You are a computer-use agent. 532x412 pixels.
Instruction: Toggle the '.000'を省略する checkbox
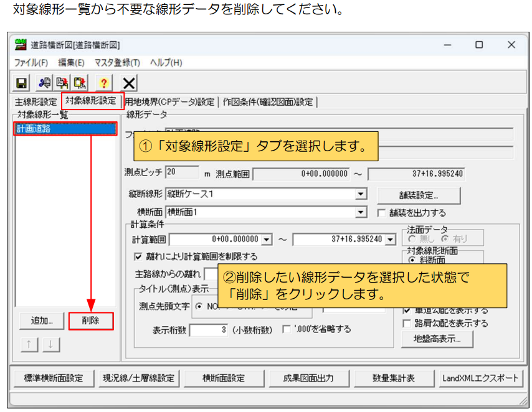(x=287, y=329)
